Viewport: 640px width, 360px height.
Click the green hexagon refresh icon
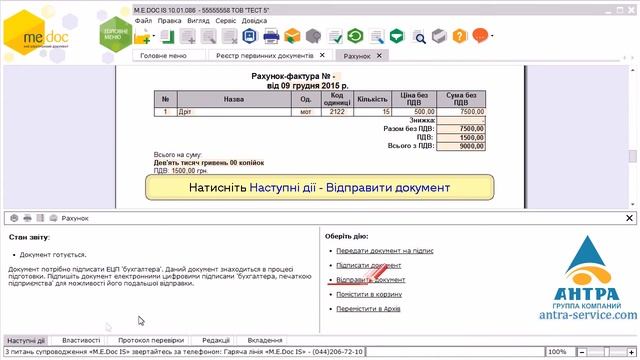pos(355,36)
